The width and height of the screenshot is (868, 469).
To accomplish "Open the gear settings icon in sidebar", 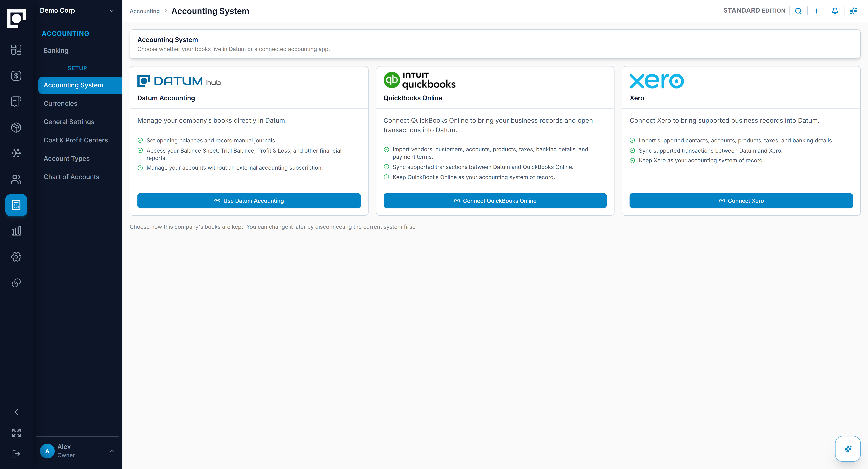I will [16, 257].
